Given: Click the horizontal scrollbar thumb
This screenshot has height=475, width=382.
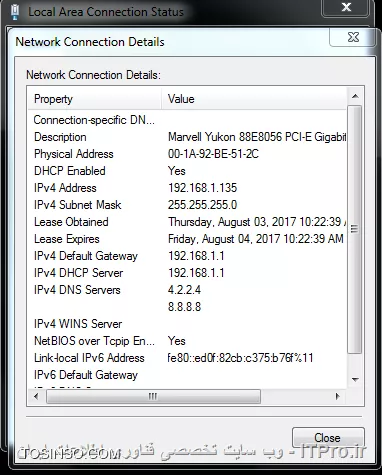Looking at the screenshot, I should (153, 396).
